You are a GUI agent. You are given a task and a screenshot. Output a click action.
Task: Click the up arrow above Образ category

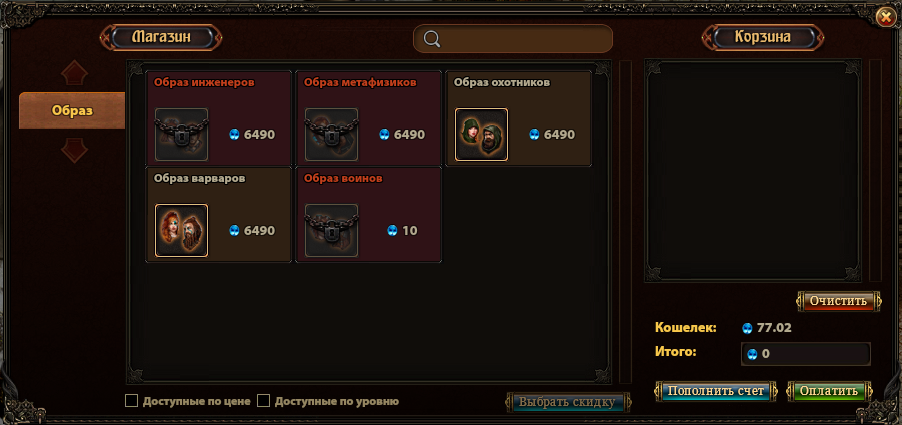74,72
